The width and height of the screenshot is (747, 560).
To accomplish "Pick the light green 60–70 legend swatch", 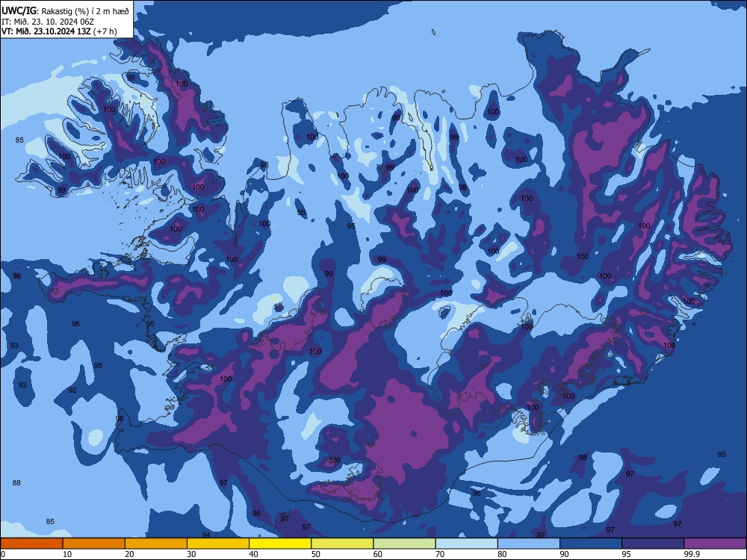I will point(404,544).
